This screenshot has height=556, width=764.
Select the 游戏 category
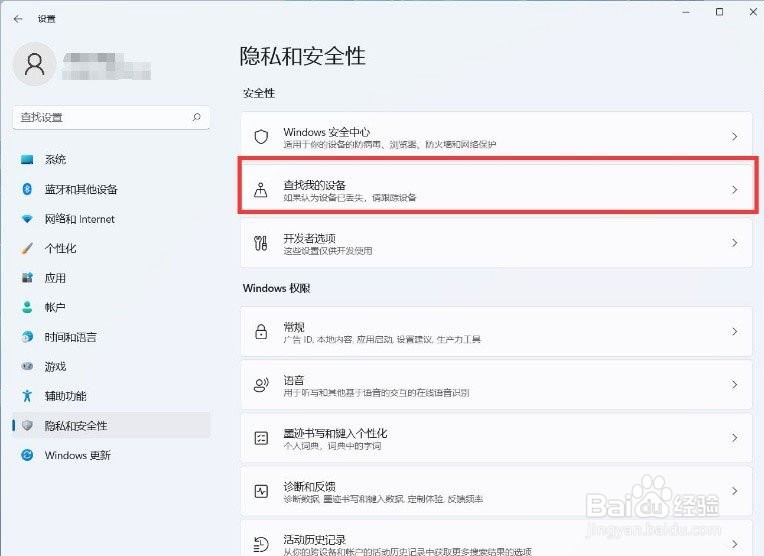[111, 366]
